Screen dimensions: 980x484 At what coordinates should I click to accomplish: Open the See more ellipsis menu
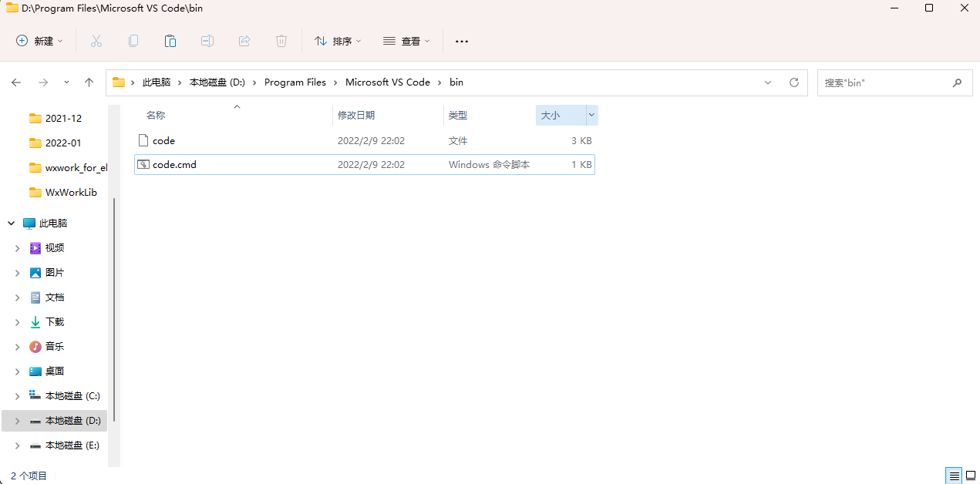click(462, 41)
